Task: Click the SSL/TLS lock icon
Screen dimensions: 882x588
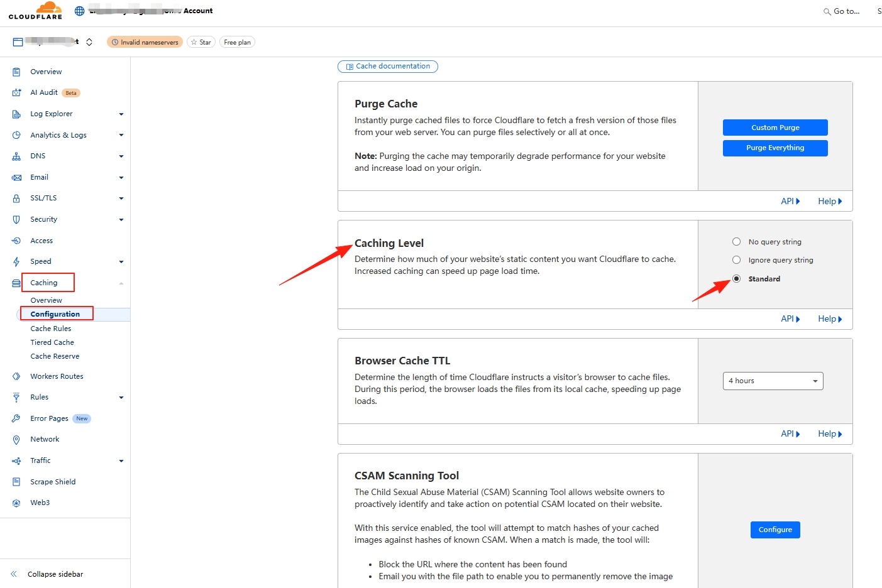Action: pos(16,199)
